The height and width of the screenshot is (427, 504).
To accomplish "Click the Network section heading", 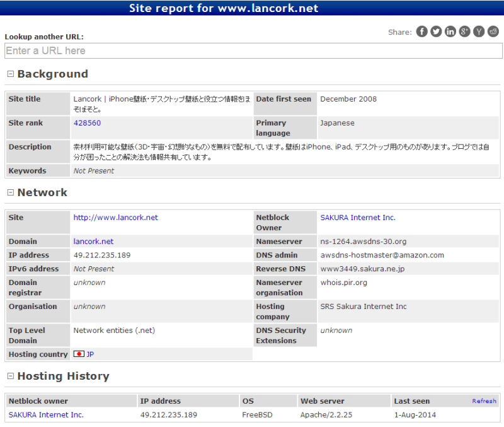I will pyautogui.click(x=42, y=192).
